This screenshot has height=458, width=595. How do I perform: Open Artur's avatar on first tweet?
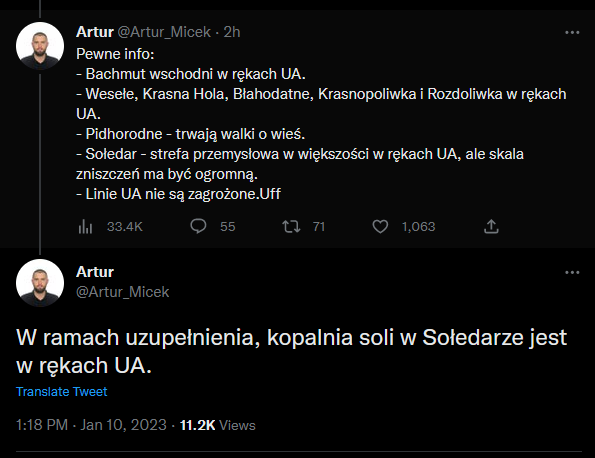[x=40, y=46]
